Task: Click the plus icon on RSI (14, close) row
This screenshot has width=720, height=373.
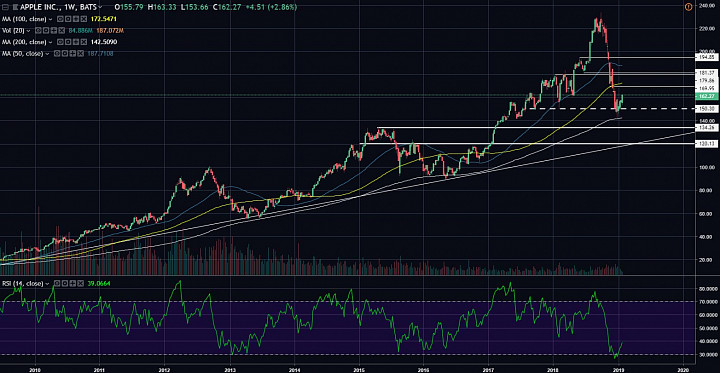Action: (x=73, y=283)
